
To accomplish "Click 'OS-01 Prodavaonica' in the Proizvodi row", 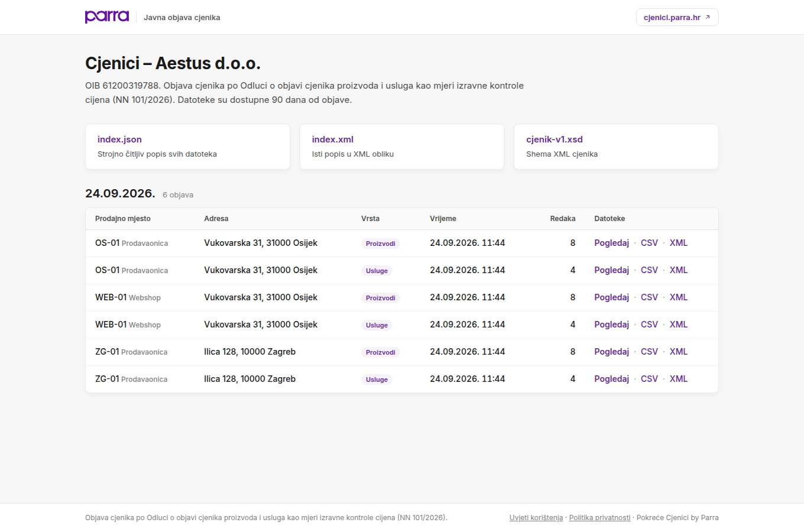I will (x=132, y=243).
